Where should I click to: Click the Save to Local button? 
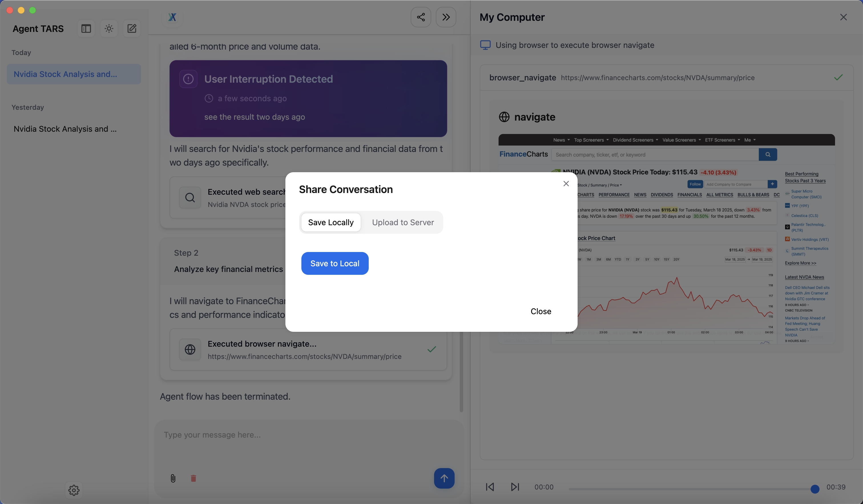click(x=334, y=263)
